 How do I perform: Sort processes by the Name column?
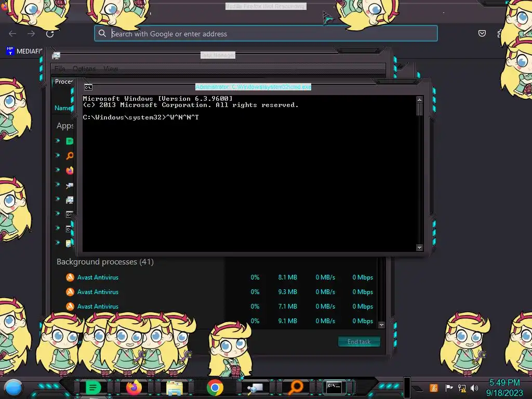click(x=63, y=108)
